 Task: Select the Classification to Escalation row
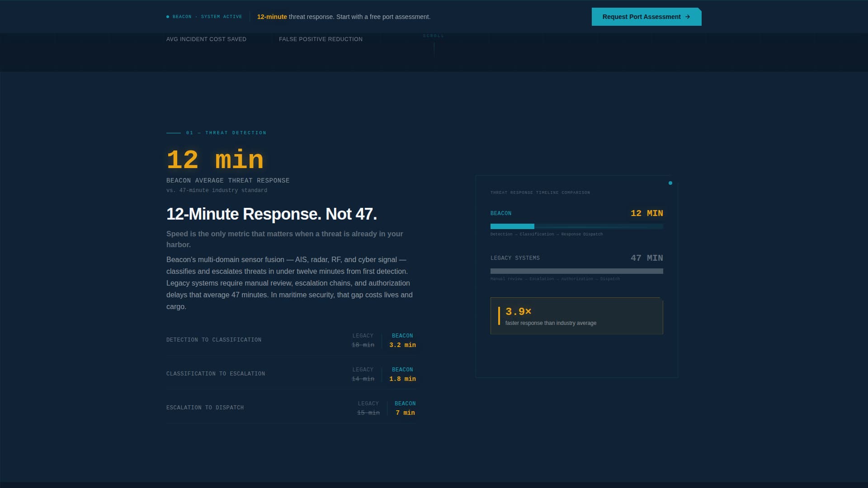(x=291, y=374)
